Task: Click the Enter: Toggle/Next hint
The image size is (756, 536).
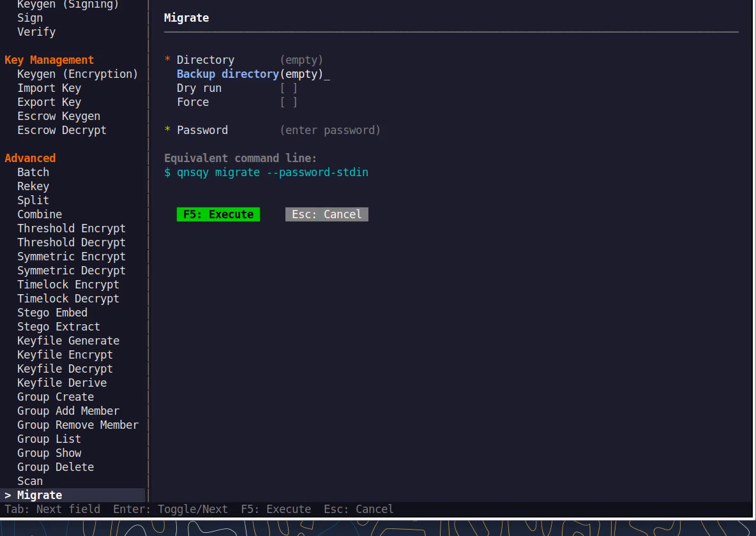Action: [170, 509]
